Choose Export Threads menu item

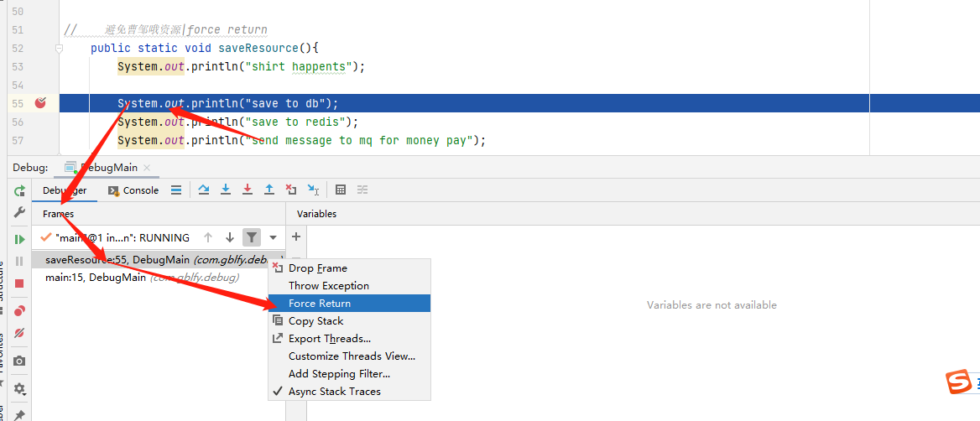coord(349,339)
